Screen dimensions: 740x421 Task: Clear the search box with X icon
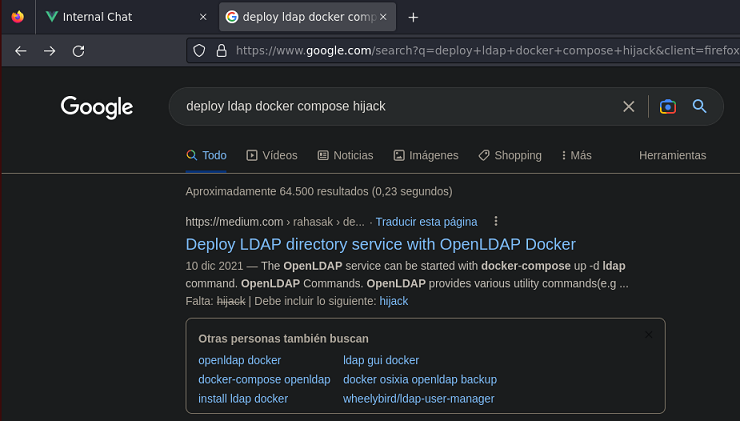628,106
